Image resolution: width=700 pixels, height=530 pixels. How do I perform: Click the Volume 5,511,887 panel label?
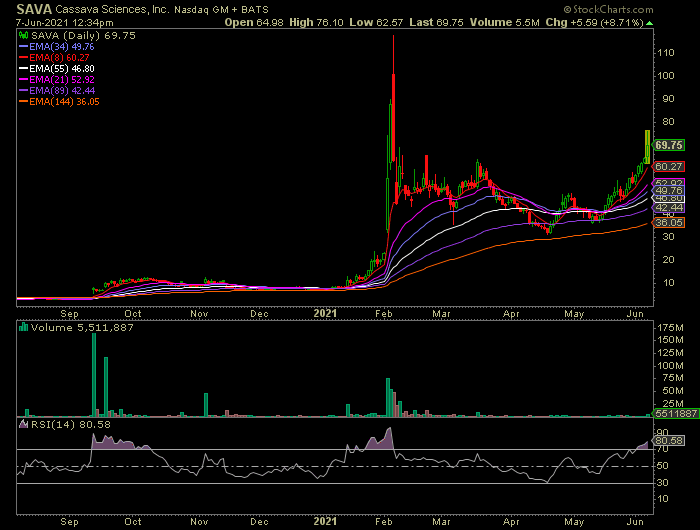[x=82, y=328]
